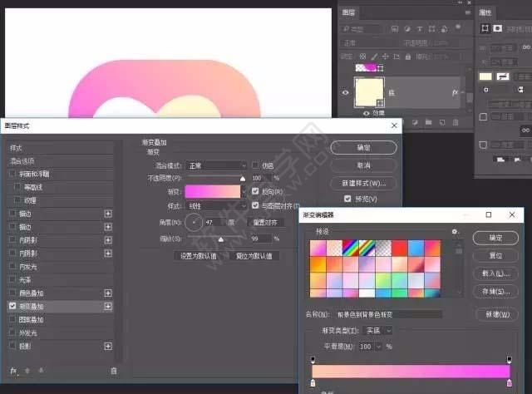
Task: Click the prevent artboard nesting lock icon
Action: [x=397, y=57]
